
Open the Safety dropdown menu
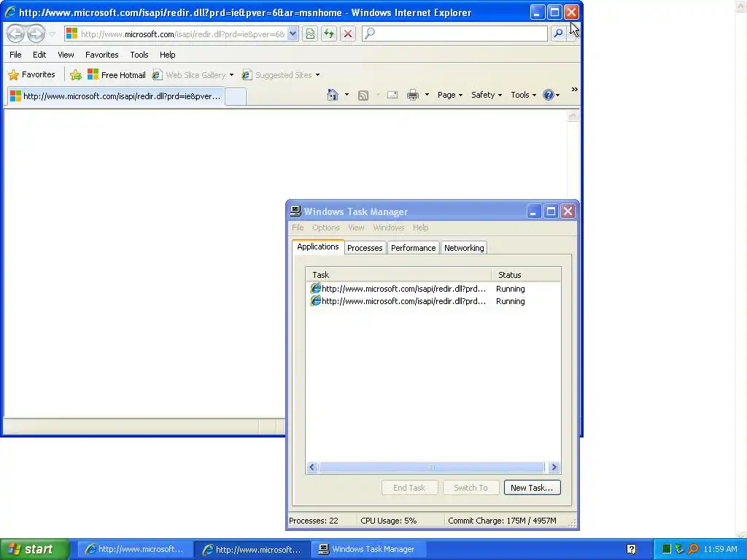click(487, 95)
